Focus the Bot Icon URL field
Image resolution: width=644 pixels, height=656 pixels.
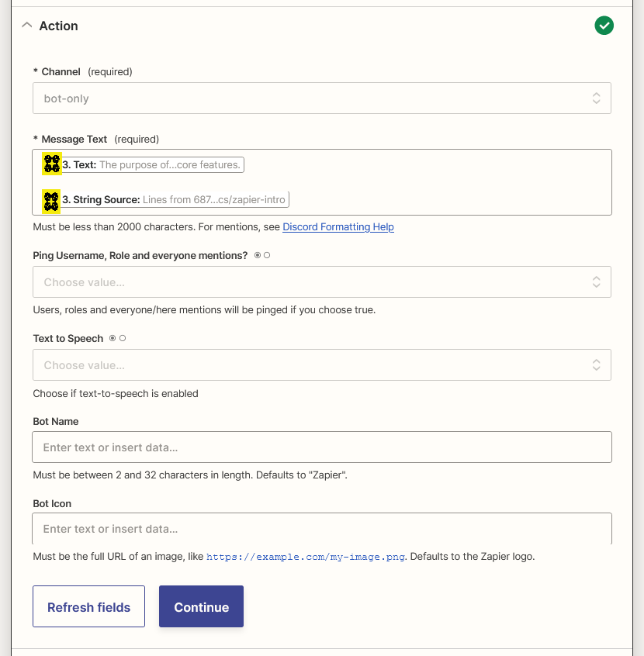click(321, 529)
